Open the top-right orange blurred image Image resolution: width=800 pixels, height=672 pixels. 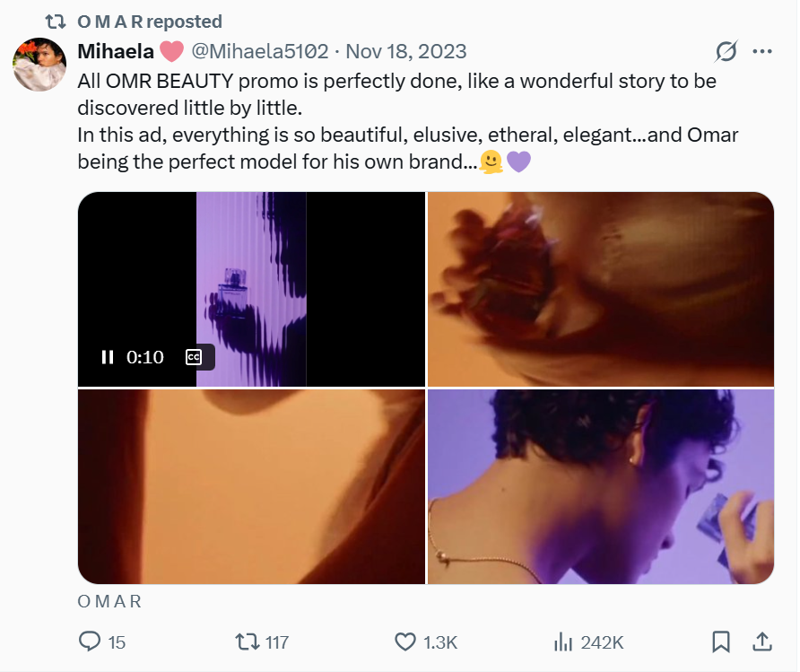[x=600, y=289]
